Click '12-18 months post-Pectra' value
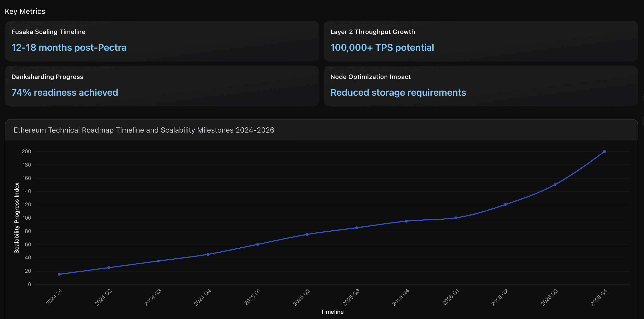The width and height of the screenshot is (644, 319). (69, 48)
